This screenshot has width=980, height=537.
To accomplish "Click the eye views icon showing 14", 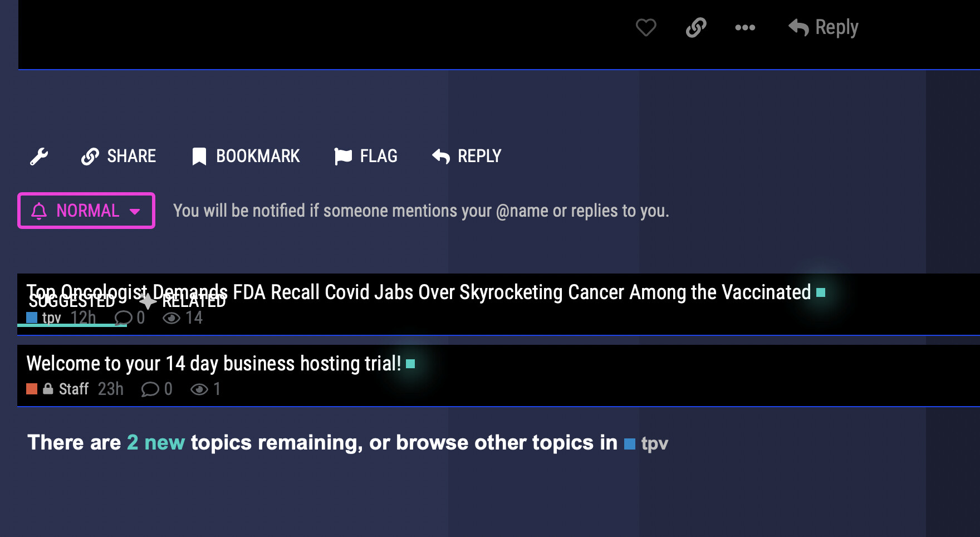I will tap(171, 318).
